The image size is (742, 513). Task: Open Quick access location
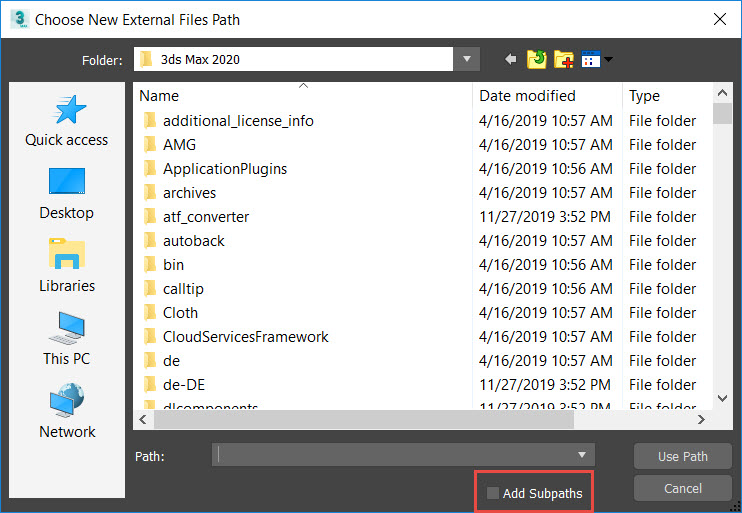click(67, 121)
